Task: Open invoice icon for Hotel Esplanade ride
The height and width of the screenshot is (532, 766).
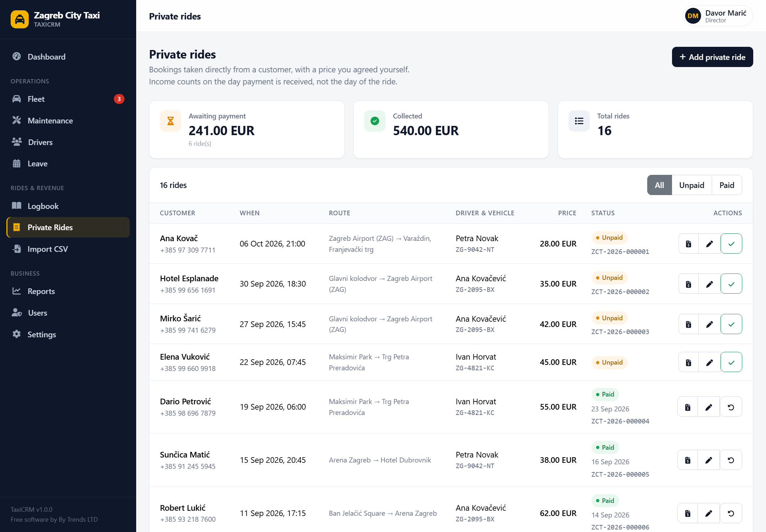Action: (x=688, y=284)
